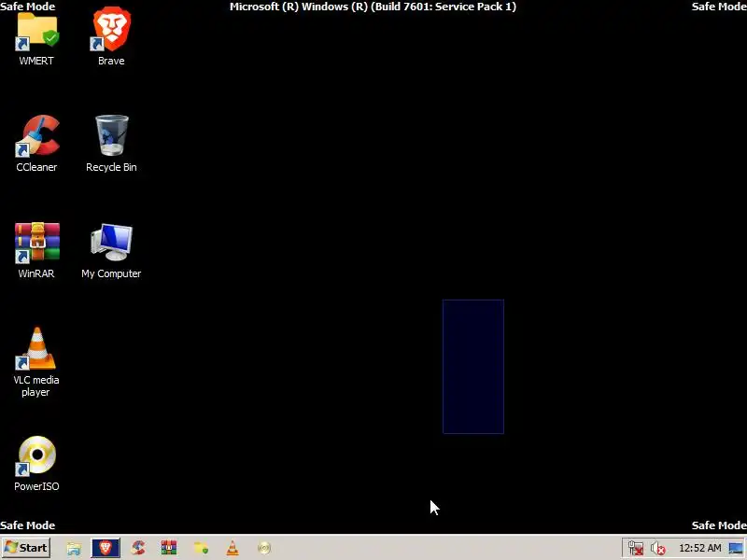
Task: Launch CCleaner from the taskbar
Action: click(x=138, y=548)
